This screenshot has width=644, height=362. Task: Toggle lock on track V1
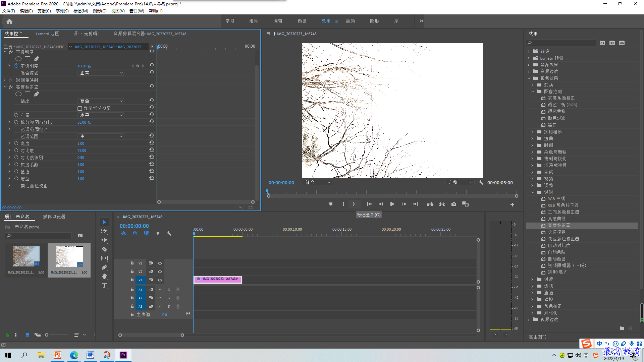click(132, 280)
